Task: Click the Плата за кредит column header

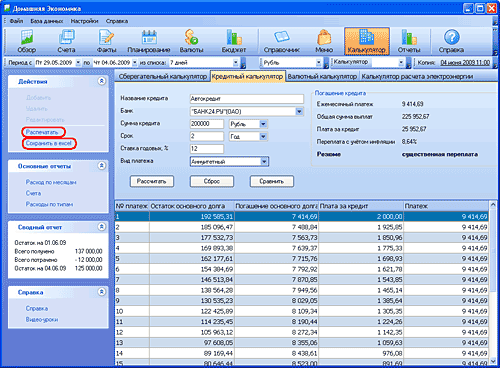Action: tap(361, 206)
